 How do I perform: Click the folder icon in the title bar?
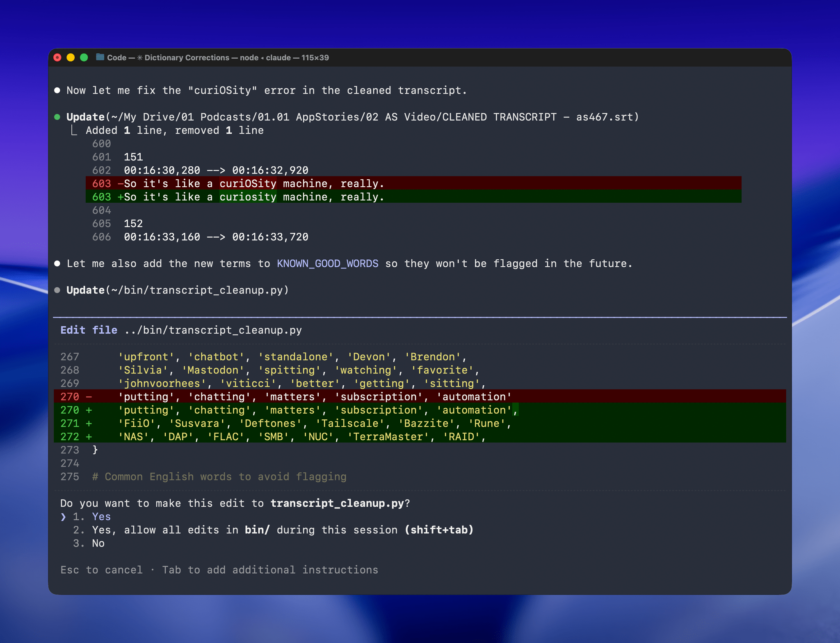[100, 57]
